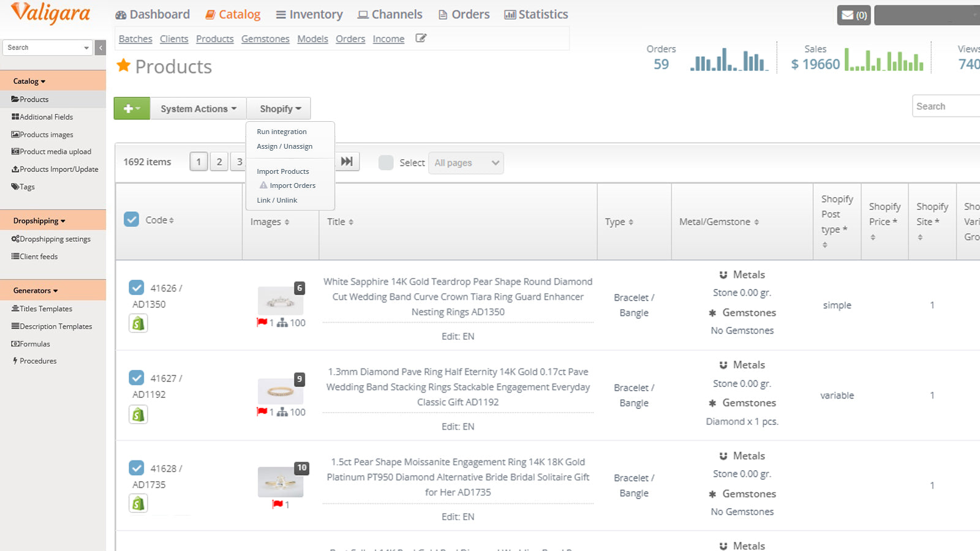Screen dimensions: 980x551
Task: Click Products Import/Update in the sidebar
Action: tap(58, 169)
